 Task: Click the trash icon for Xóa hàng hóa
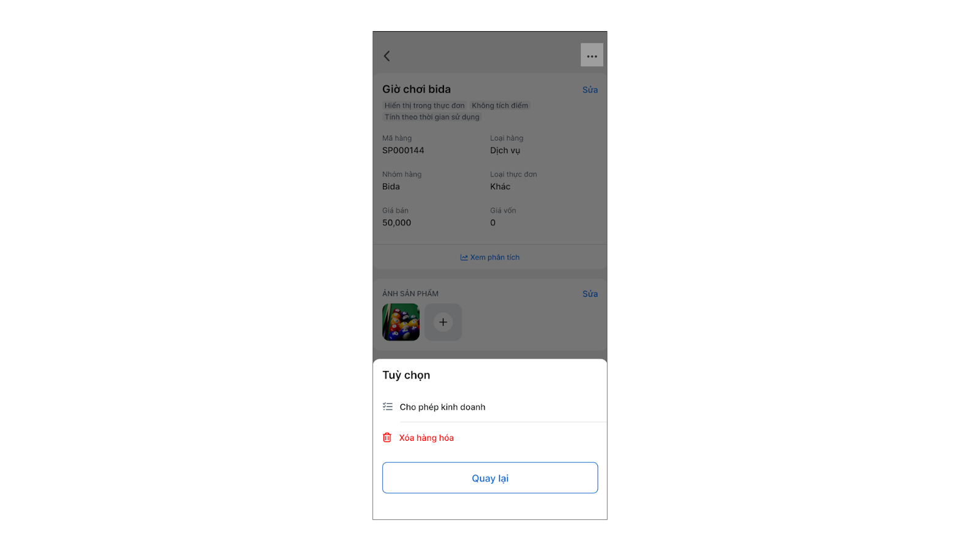[x=387, y=437]
